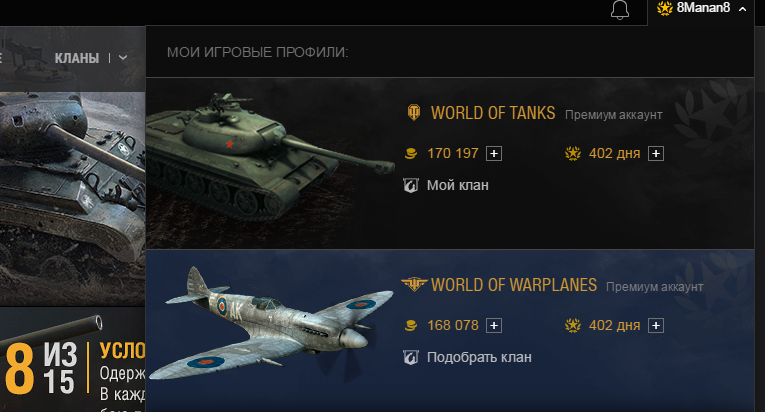Screen dimensions: 765x412
Task: Click the World of Warplanes wings icon
Action: (414, 285)
